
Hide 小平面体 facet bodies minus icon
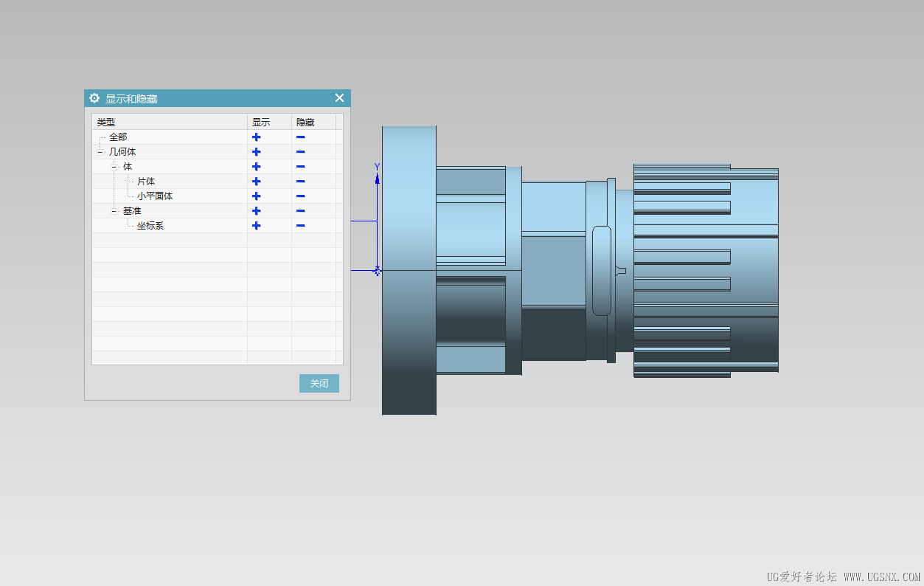301,196
